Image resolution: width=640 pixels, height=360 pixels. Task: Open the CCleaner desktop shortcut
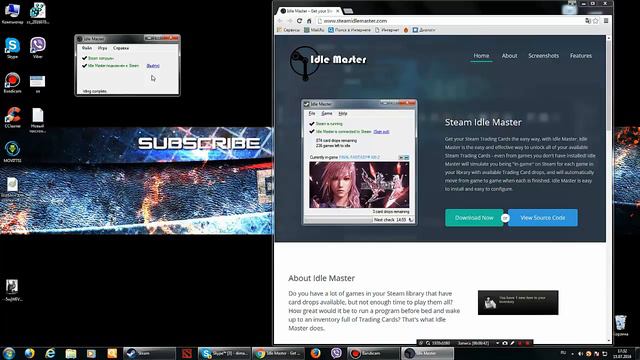pos(12,118)
